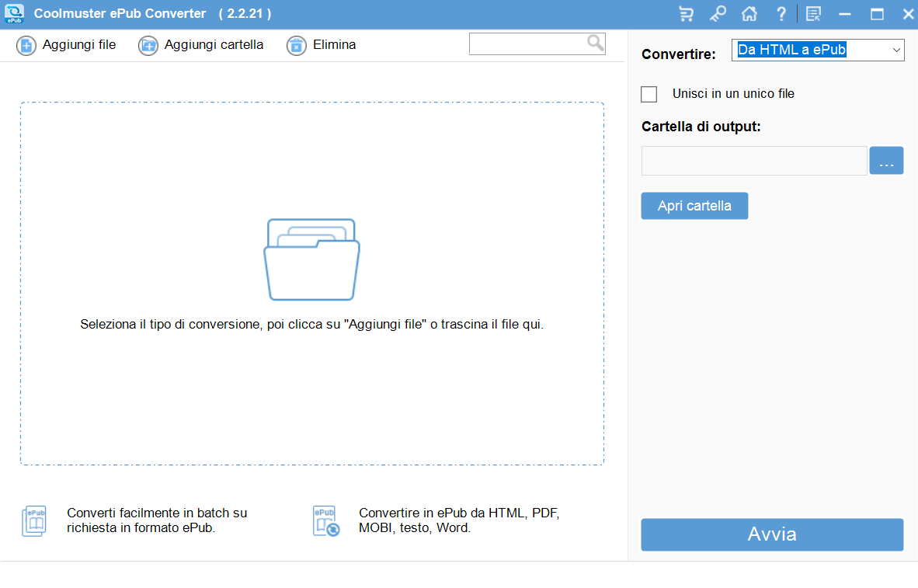Image resolution: width=918 pixels, height=588 pixels.
Task: Click the Coolmuster ePub Converter title text
Action: tap(120, 13)
